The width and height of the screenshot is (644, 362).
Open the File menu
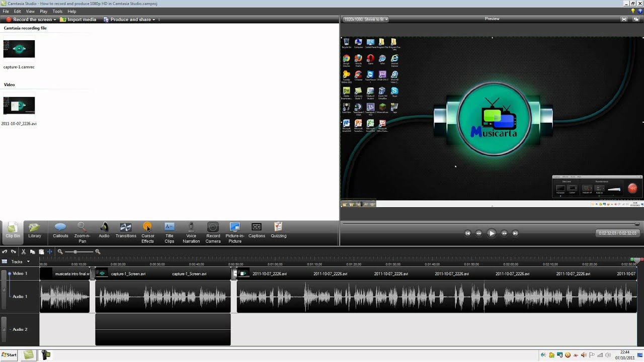pyautogui.click(x=6, y=11)
